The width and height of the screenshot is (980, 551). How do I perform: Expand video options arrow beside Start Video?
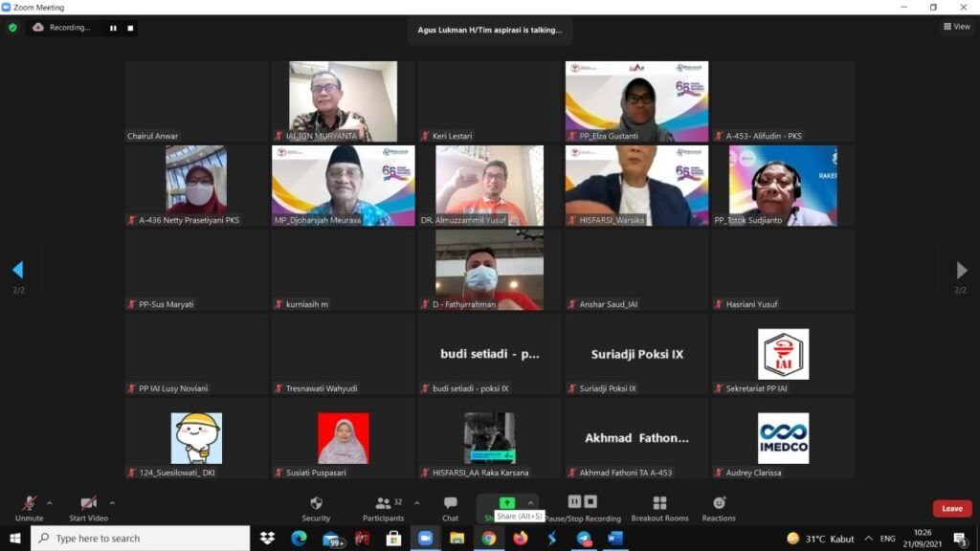click(112, 502)
